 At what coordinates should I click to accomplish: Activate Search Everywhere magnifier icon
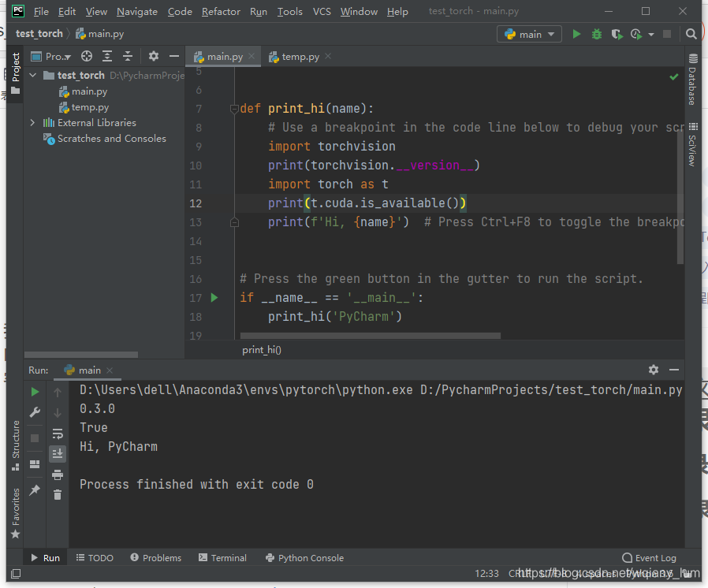click(691, 34)
